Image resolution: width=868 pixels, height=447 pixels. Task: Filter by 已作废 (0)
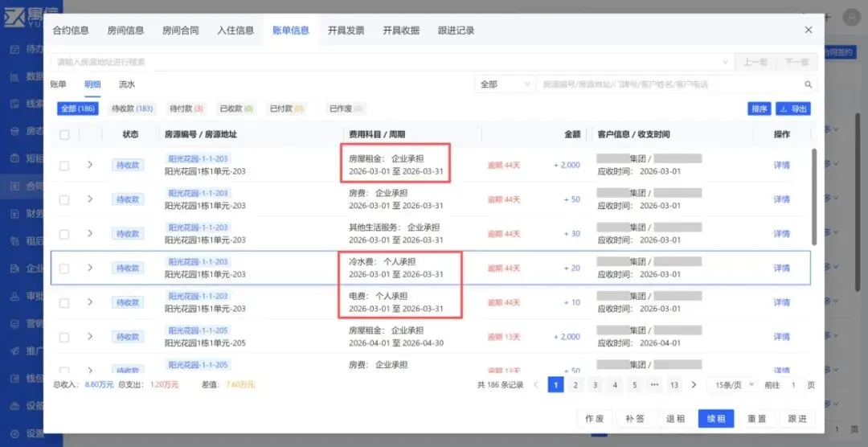[346, 109]
